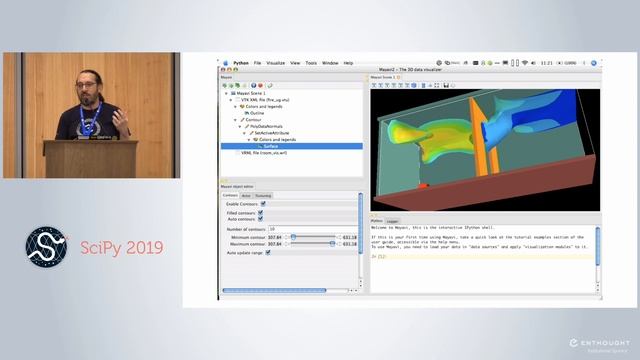Switch to the Actor tab
Image resolution: width=640 pixels, height=360 pixels.
point(246,196)
